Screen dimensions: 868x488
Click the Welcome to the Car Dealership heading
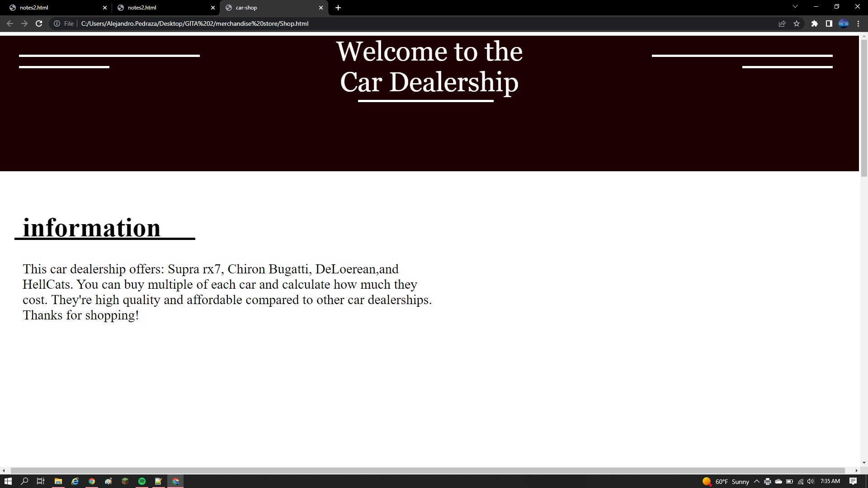coord(429,66)
